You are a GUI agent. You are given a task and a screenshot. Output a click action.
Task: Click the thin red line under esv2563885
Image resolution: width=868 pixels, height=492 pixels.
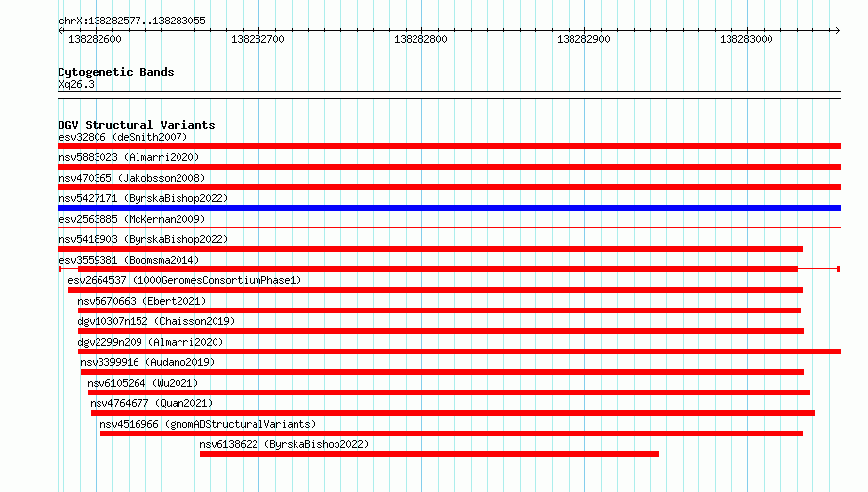coord(449,227)
